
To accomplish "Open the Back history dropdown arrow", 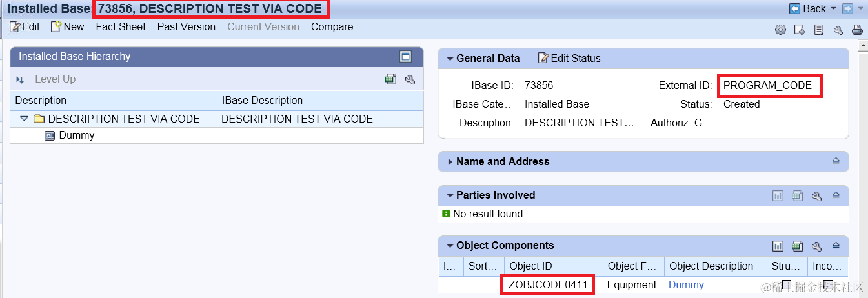I will click(833, 8).
